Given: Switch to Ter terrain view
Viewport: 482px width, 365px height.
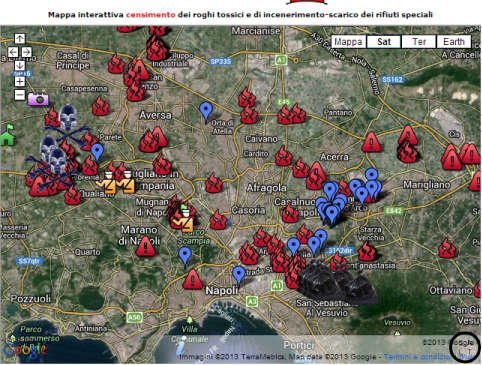Looking at the screenshot, I should [419, 42].
